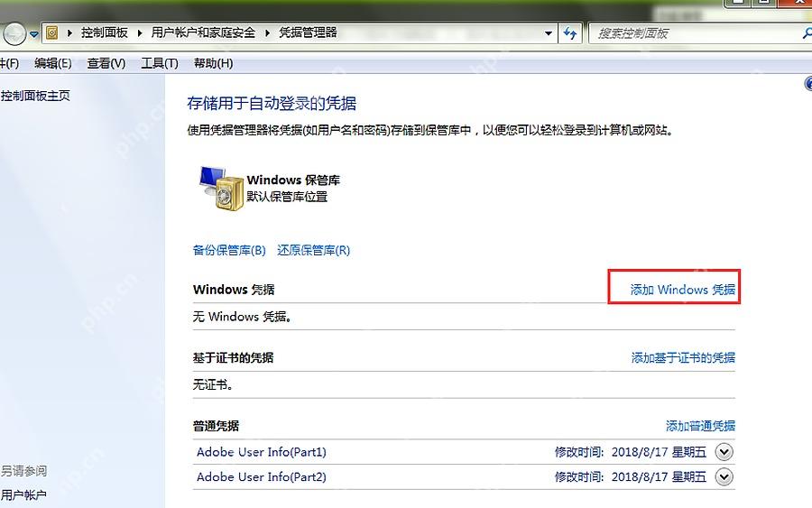Click the search magnifier icon

pyautogui.click(x=807, y=33)
